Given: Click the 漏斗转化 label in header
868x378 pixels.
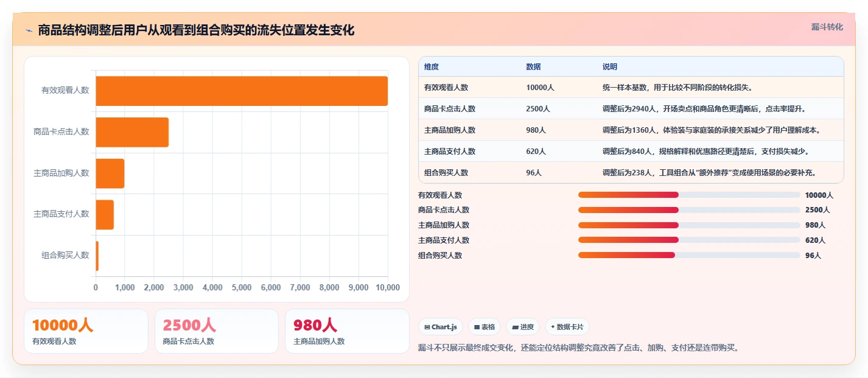Looking at the screenshot, I should point(827,27).
